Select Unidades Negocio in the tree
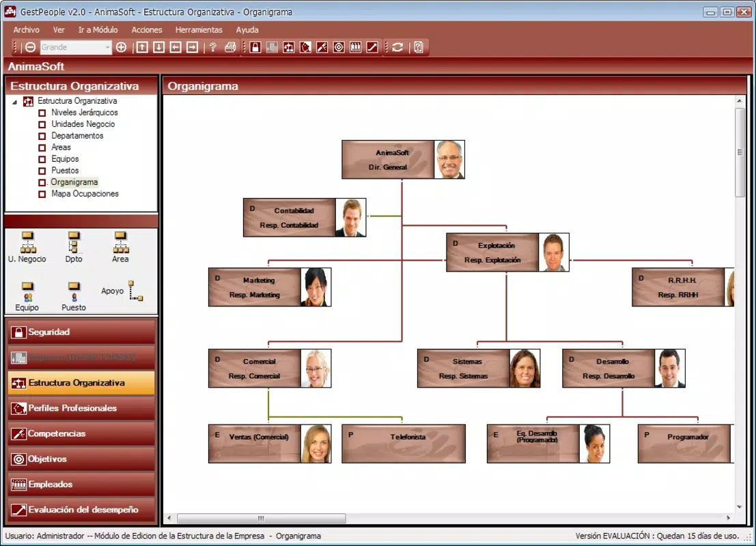This screenshot has width=756, height=546. (83, 124)
